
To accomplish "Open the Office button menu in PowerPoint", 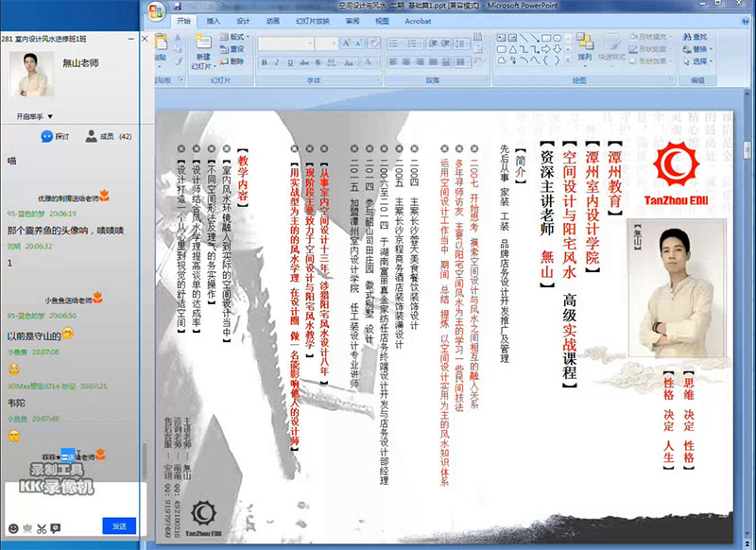I will tap(156, 11).
